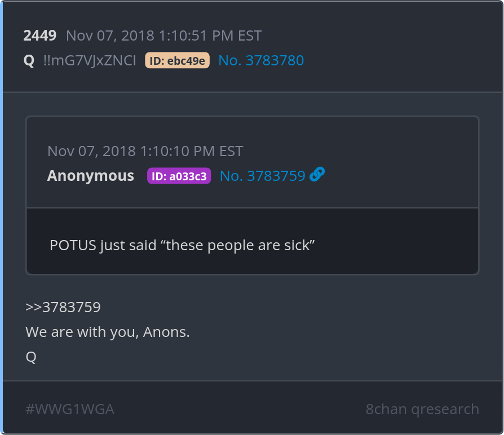Click the #WWG1WGA hashtag in footer

(70, 409)
